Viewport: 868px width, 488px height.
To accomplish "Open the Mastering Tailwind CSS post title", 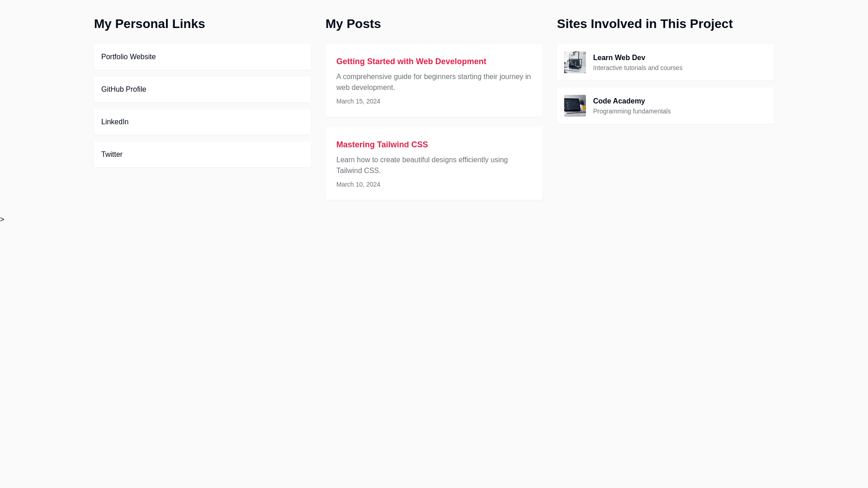I will 382,145.
